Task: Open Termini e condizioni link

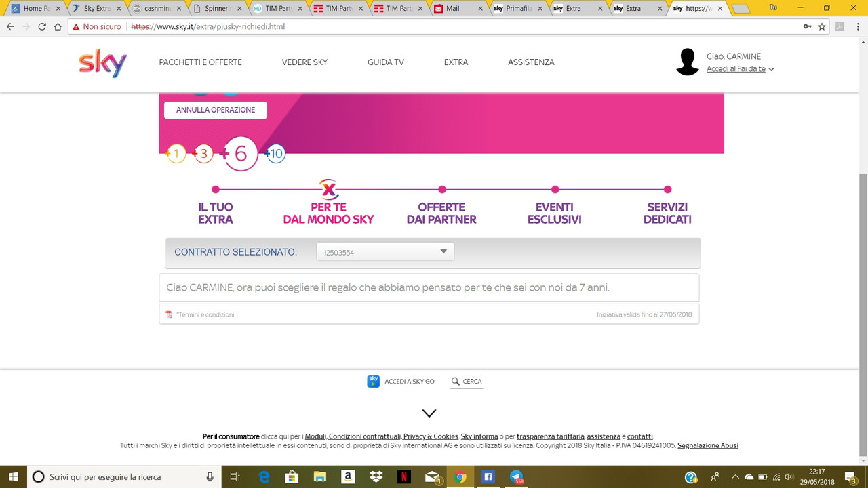Action: click(x=205, y=314)
